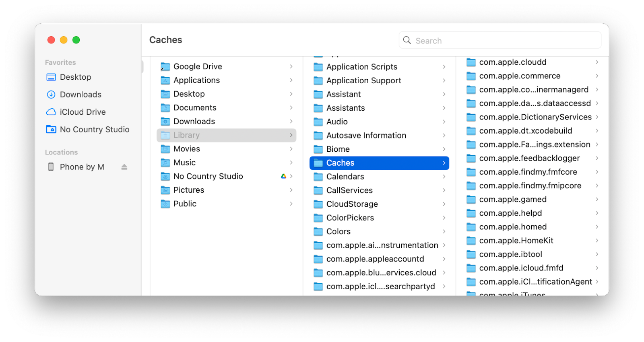The image size is (644, 342).
Task: Select No Country Studio in Favorites
Action: [94, 129]
